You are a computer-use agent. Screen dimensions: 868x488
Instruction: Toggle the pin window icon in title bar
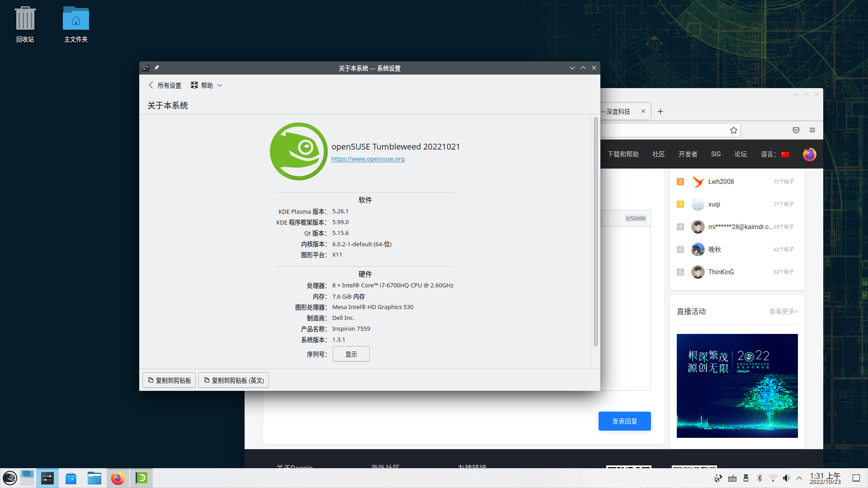[156, 68]
